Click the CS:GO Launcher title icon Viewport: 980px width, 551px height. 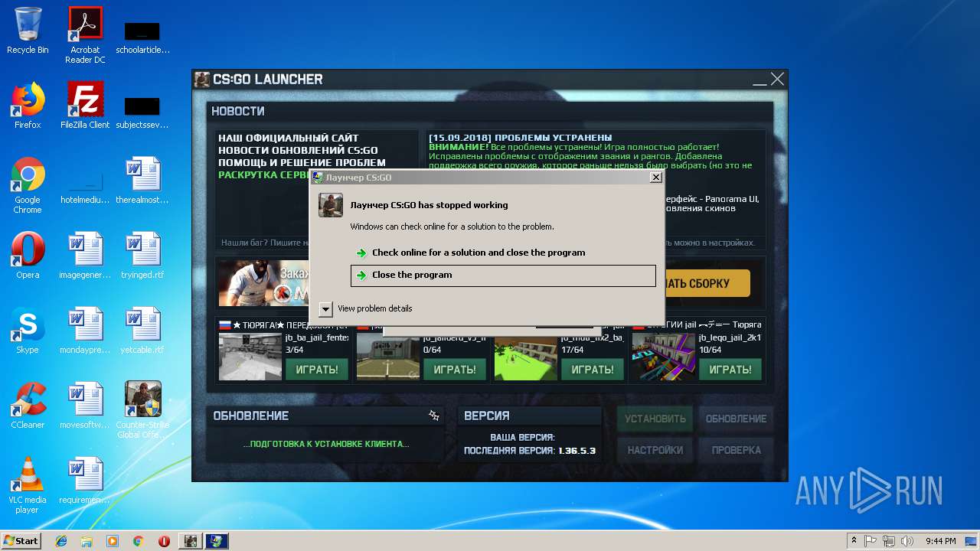pos(202,79)
